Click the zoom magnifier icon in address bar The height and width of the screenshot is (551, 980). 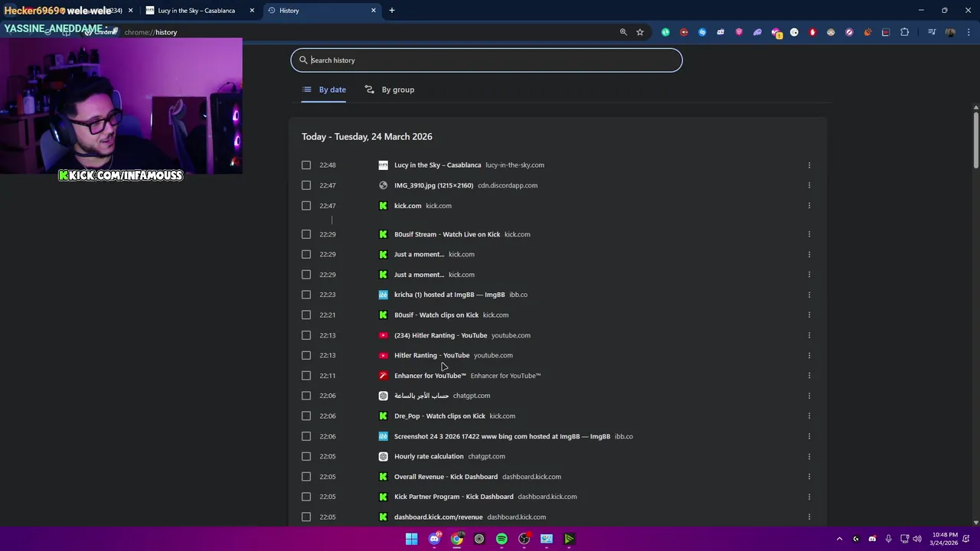tap(623, 32)
